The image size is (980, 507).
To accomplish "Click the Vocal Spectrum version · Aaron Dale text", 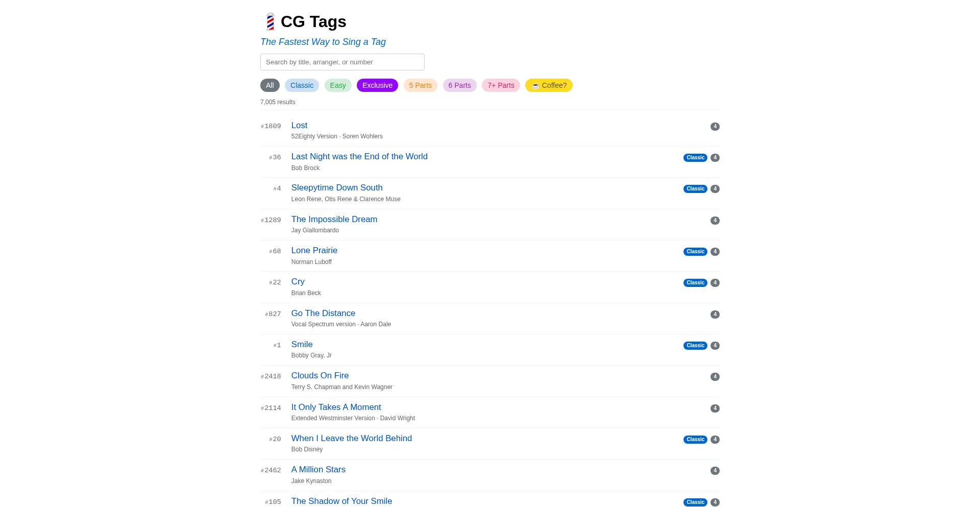I will tap(341, 324).
